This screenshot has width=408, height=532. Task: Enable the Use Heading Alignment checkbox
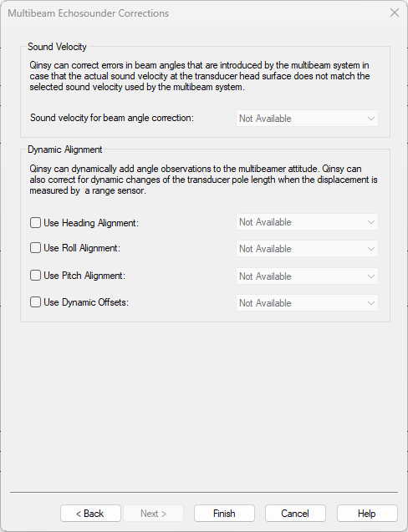[35, 222]
